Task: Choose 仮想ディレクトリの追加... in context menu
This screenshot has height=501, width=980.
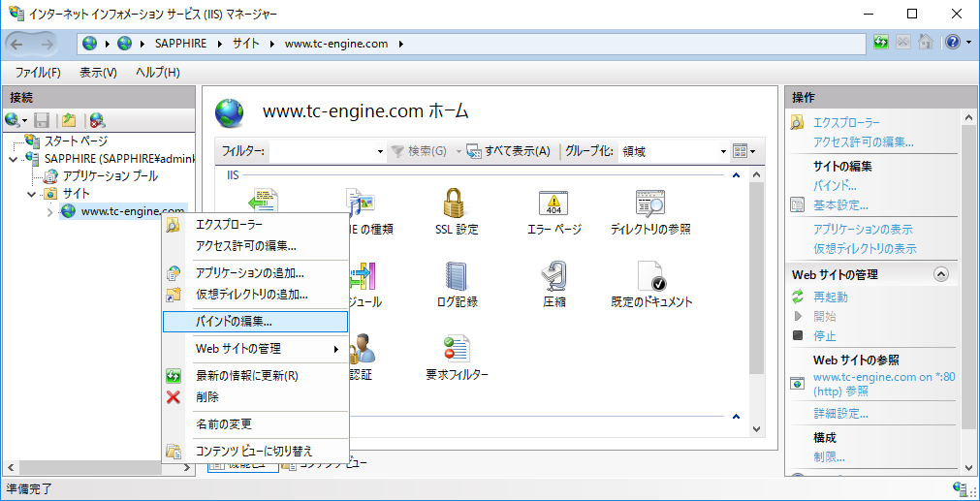Action: (255, 295)
